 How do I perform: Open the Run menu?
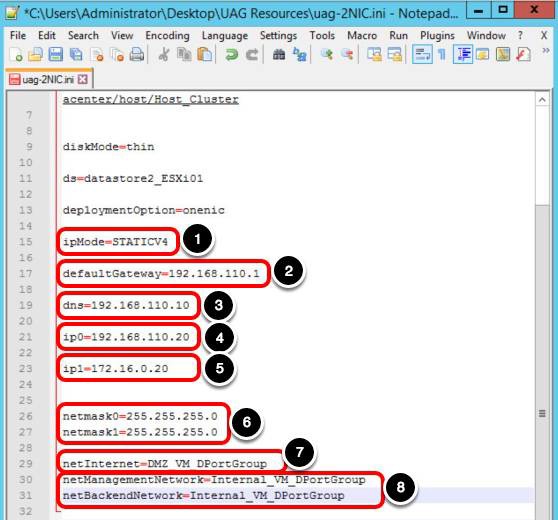[x=398, y=36]
